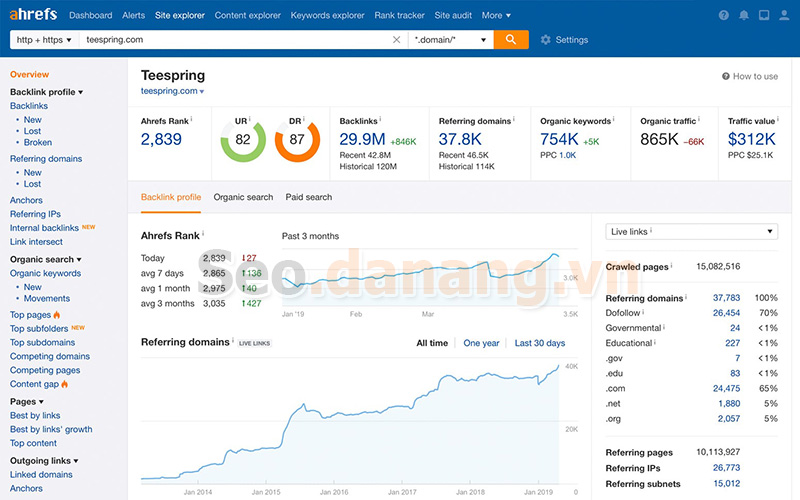This screenshot has width=800, height=500.
Task: Switch to the Organic search tab
Action: pos(243,197)
